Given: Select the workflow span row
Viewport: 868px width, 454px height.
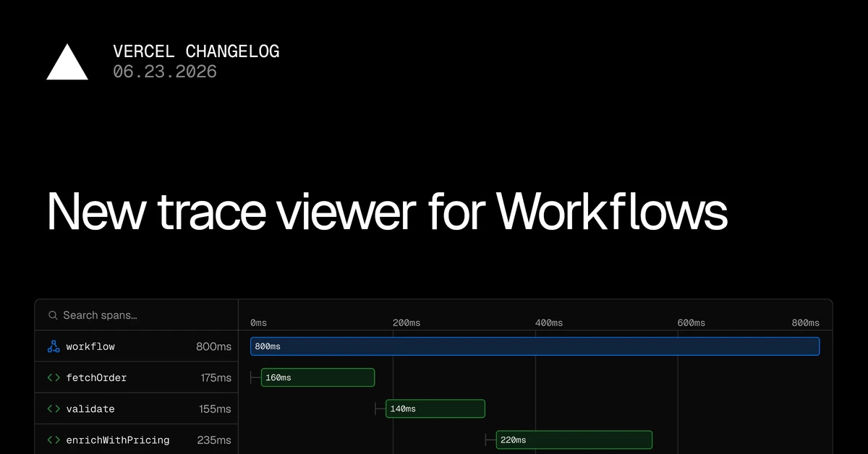Looking at the screenshot, I should (x=137, y=346).
